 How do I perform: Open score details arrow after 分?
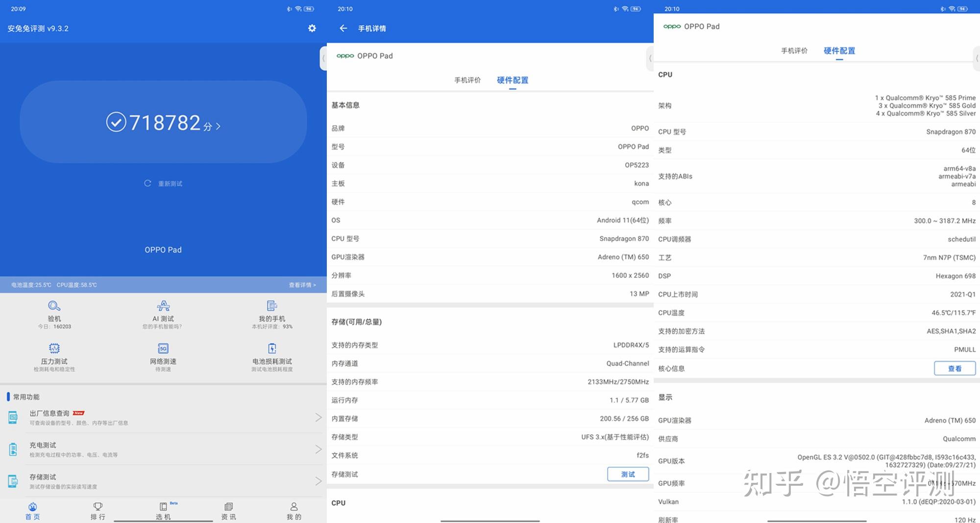pyautogui.click(x=218, y=126)
